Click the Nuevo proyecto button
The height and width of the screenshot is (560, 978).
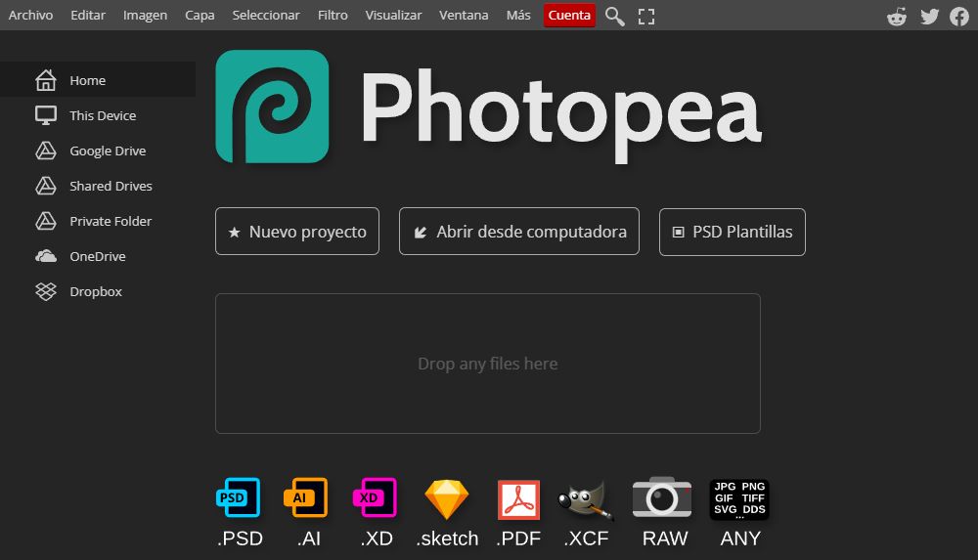coord(297,232)
